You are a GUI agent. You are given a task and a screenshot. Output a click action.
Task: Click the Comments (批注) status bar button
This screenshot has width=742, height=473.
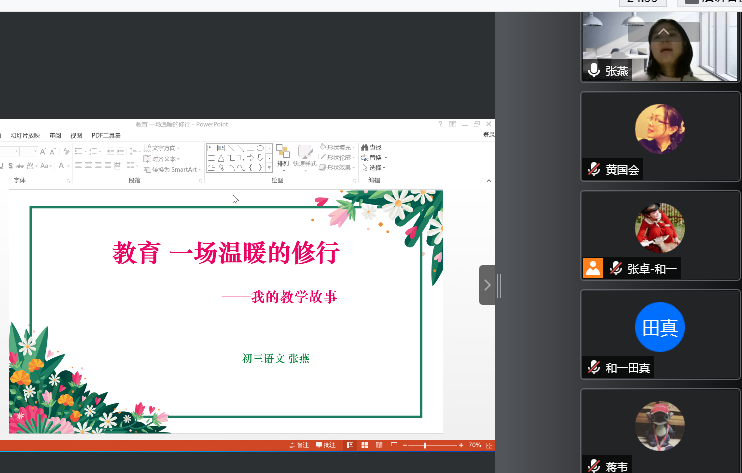(326, 444)
